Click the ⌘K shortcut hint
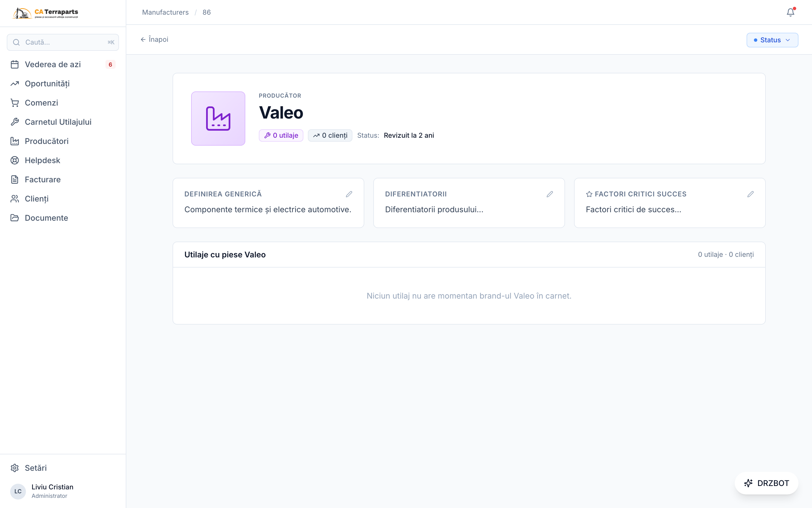Viewport: 812px width, 508px height. click(x=111, y=42)
